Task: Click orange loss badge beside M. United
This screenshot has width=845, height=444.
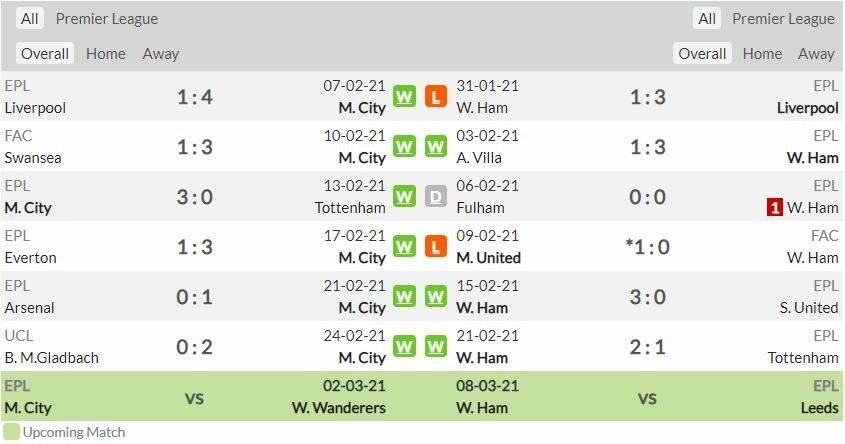Action: coord(436,247)
